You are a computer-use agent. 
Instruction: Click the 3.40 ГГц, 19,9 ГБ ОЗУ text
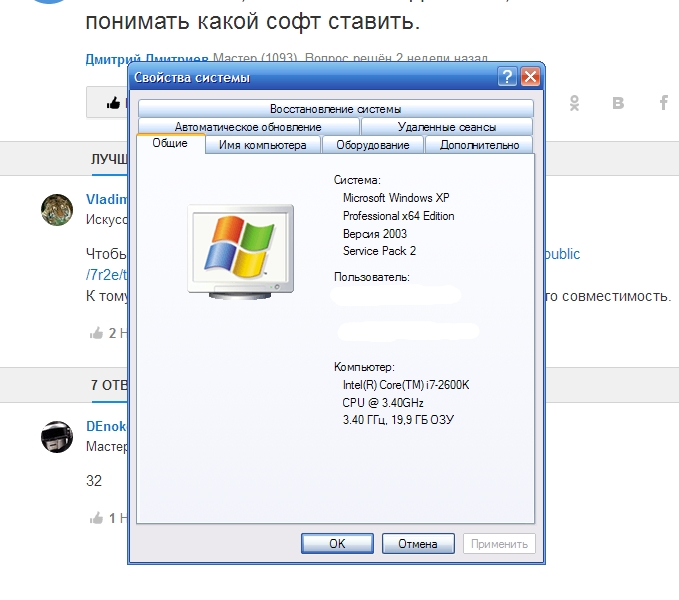pyautogui.click(x=398, y=420)
